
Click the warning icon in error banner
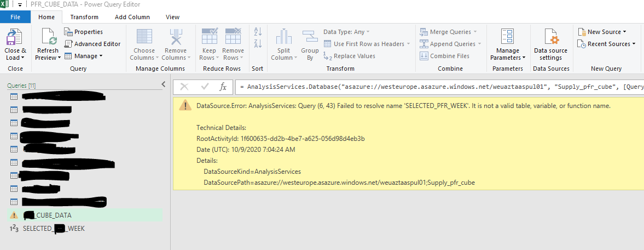click(185, 106)
